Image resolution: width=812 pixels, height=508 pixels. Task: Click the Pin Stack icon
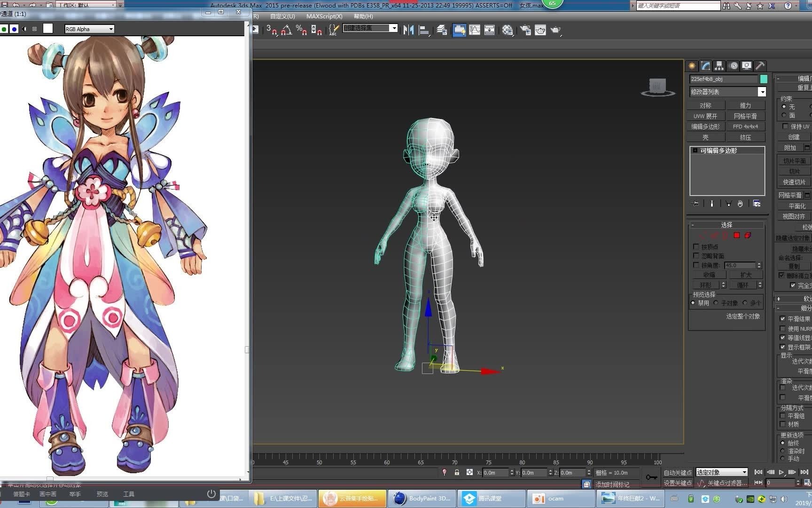click(696, 204)
